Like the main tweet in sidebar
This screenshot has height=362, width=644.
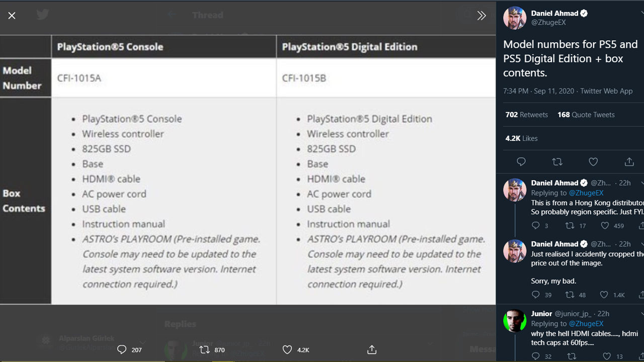[x=593, y=162]
